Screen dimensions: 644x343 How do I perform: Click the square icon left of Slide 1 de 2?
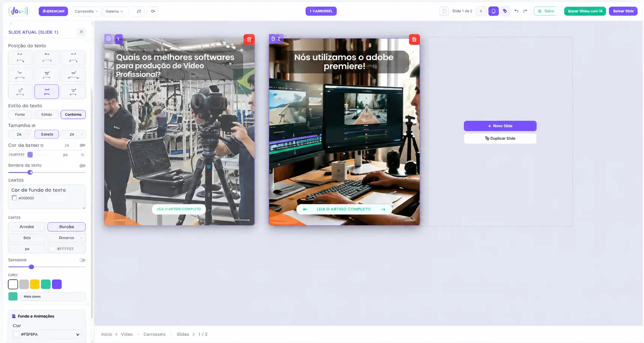(x=444, y=11)
